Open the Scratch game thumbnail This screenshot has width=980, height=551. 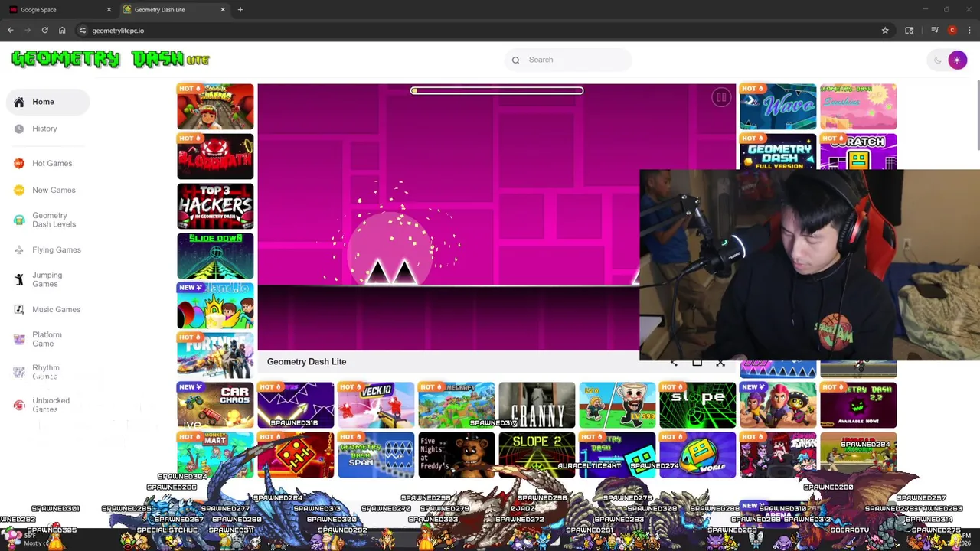point(858,152)
